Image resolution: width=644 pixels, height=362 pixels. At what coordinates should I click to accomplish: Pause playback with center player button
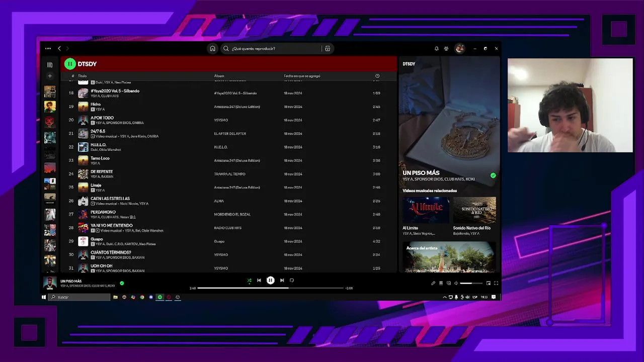(270, 280)
